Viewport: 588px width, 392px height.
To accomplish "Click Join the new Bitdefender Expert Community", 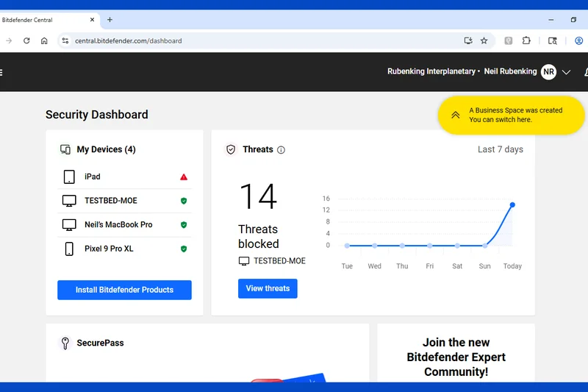I will [456, 357].
